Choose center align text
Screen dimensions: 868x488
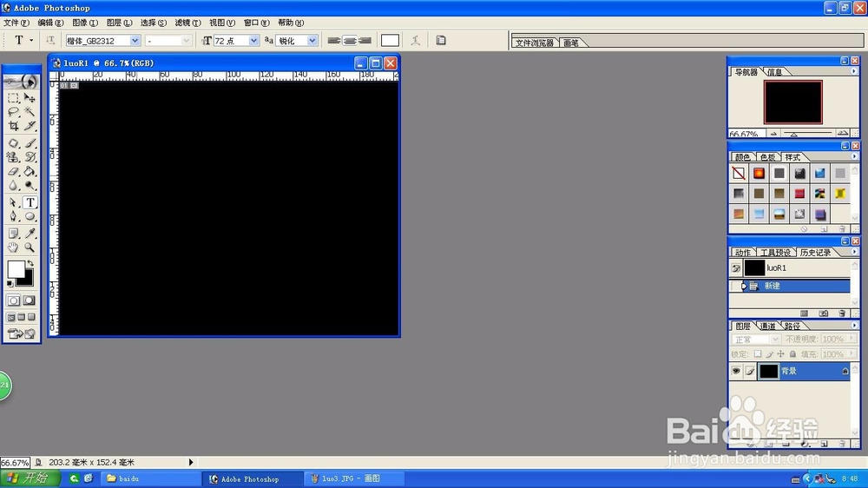349,41
